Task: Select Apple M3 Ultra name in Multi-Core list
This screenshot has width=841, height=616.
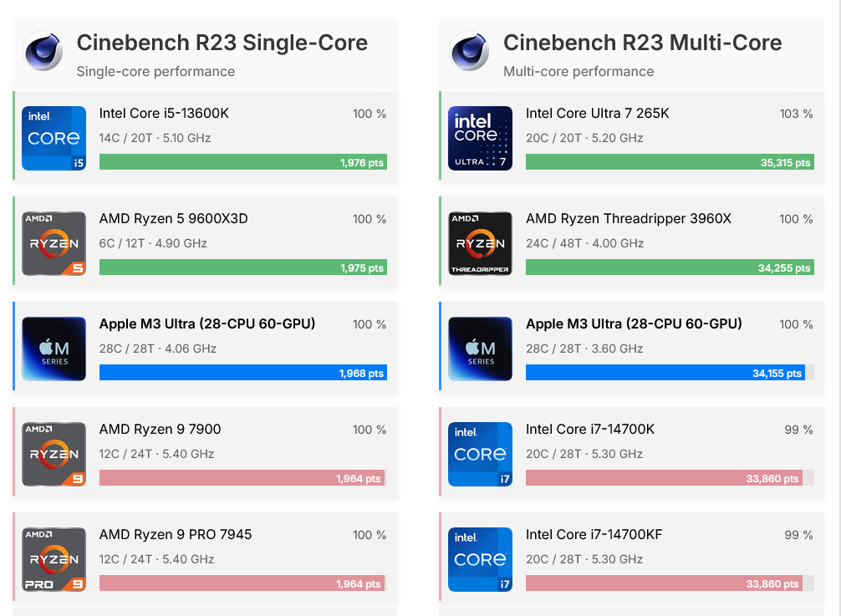Action: pos(634,324)
